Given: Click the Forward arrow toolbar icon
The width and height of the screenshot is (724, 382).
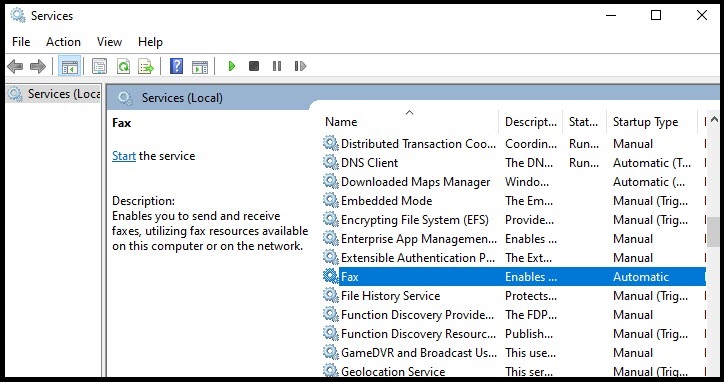Looking at the screenshot, I should pyautogui.click(x=37, y=67).
